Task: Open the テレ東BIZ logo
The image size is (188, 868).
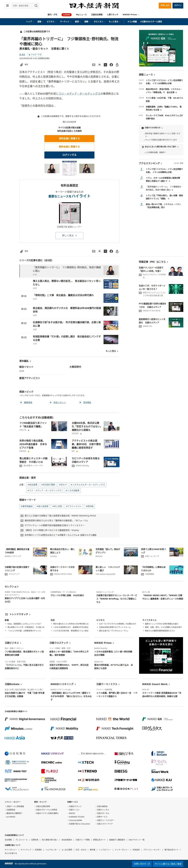Action: 49,771
